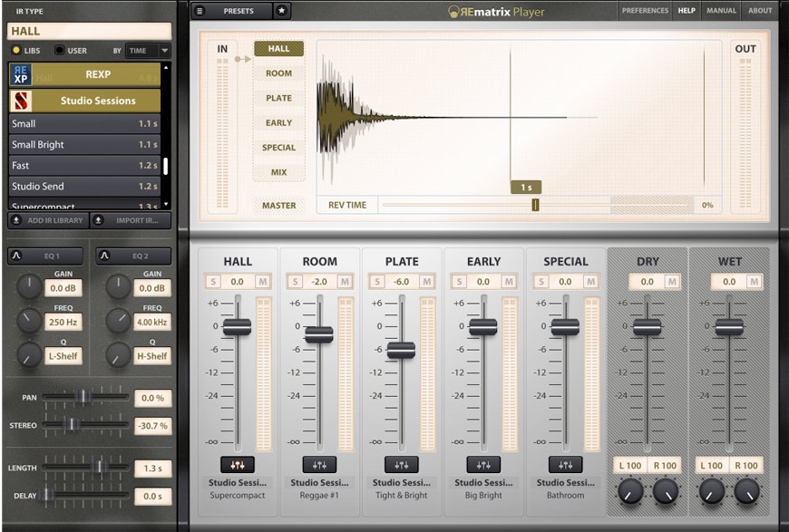This screenshot has width=789, height=532.
Task: Open the presets hamburger menu icon
Action: click(200, 11)
